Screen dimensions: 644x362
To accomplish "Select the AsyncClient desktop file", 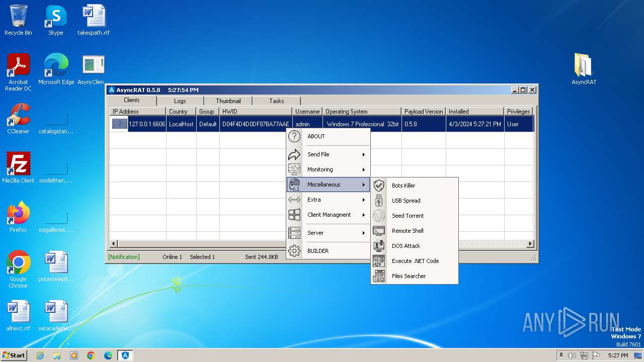I will pyautogui.click(x=94, y=69).
